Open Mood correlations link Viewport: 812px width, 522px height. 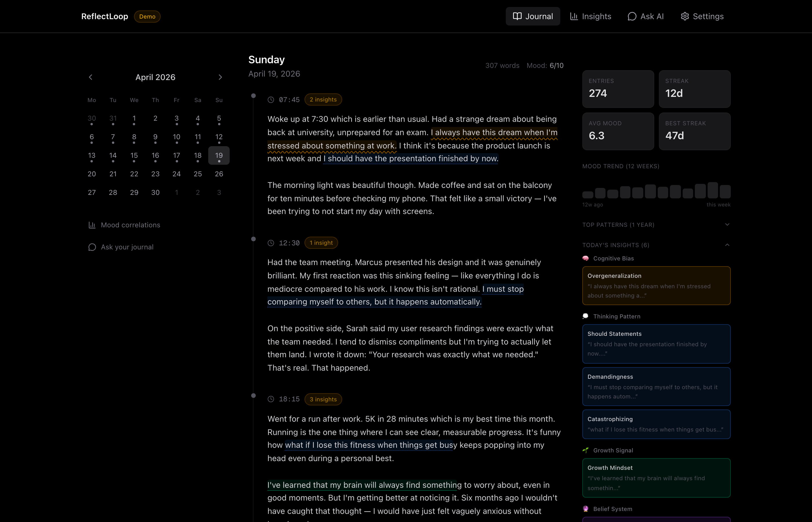(124, 225)
